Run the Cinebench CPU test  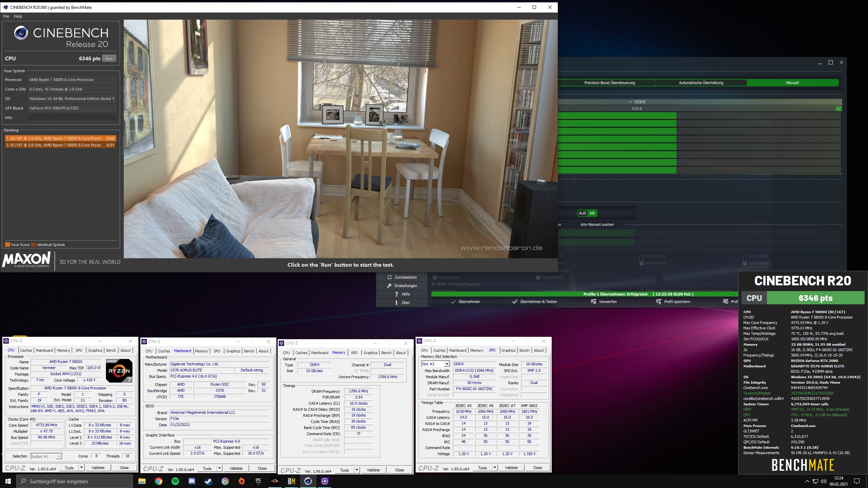click(109, 59)
